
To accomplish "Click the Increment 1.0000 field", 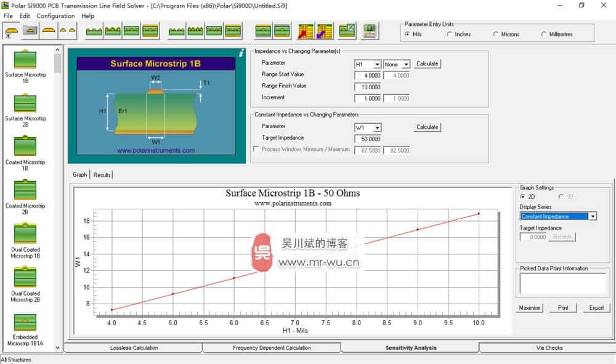I will tap(368, 99).
